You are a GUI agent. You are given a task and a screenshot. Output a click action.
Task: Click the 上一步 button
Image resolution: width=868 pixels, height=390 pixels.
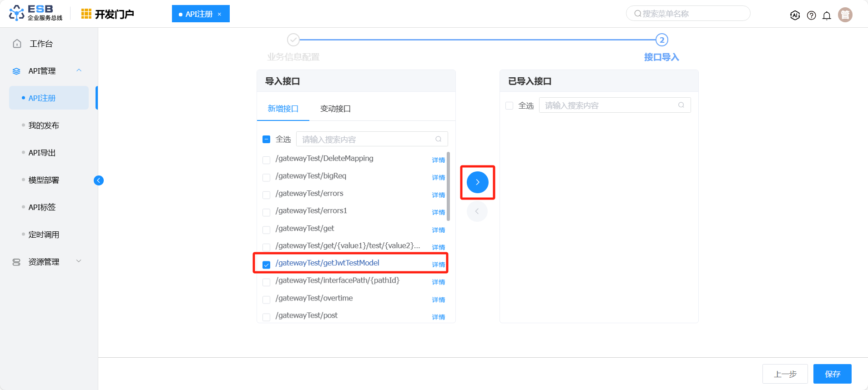point(785,374)
